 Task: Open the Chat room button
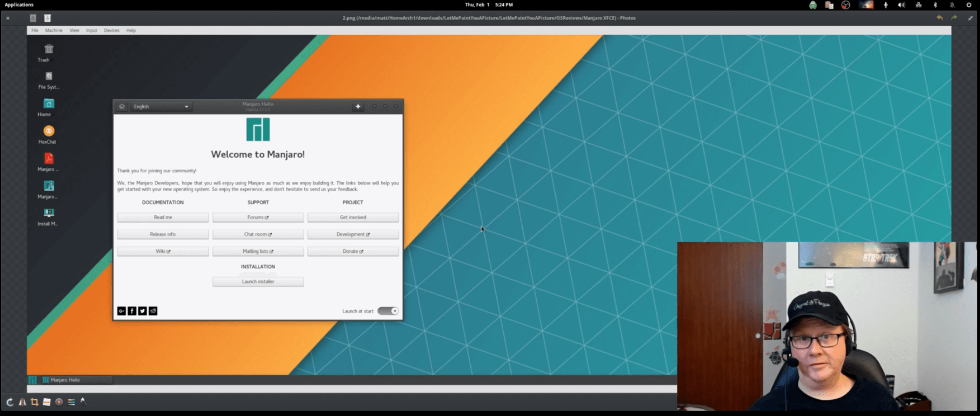click(x=258, y=234)
